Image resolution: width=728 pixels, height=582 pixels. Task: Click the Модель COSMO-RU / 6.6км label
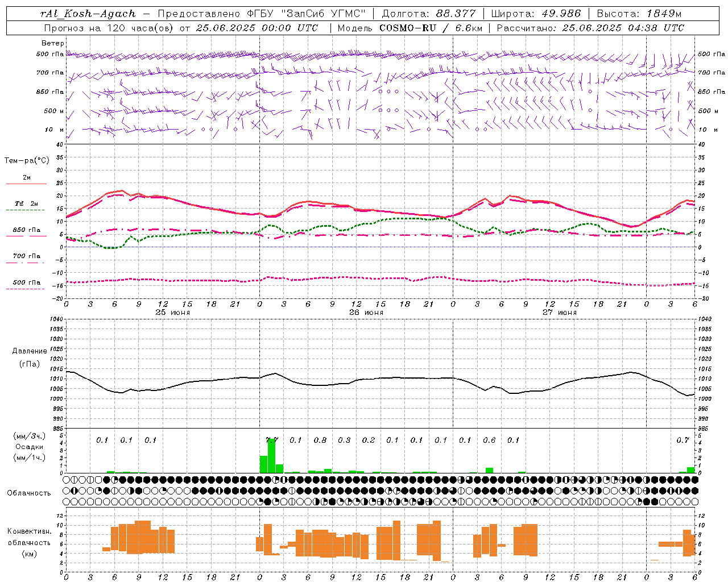(x=410, y=28)
